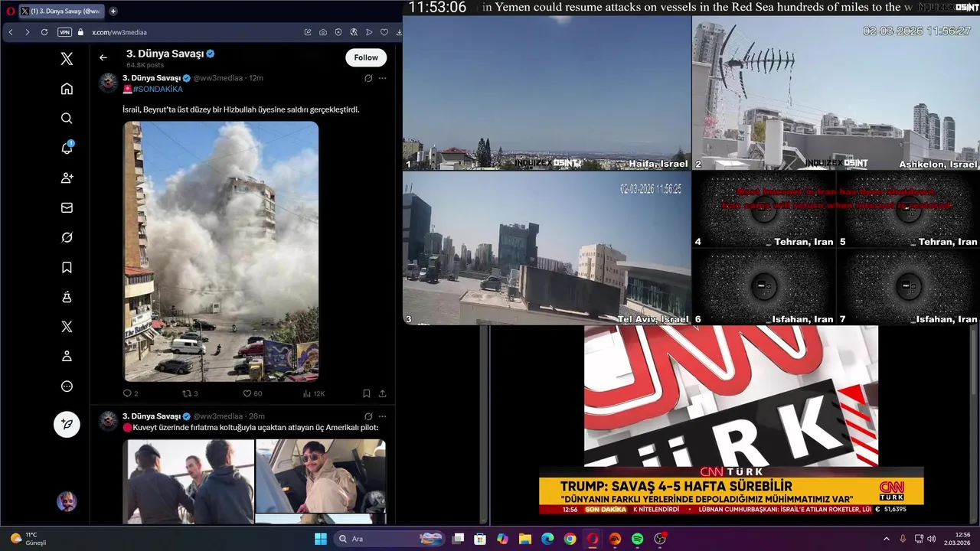Open the Beirut explosion post image
980x551 pixels.
coord(221,251)
